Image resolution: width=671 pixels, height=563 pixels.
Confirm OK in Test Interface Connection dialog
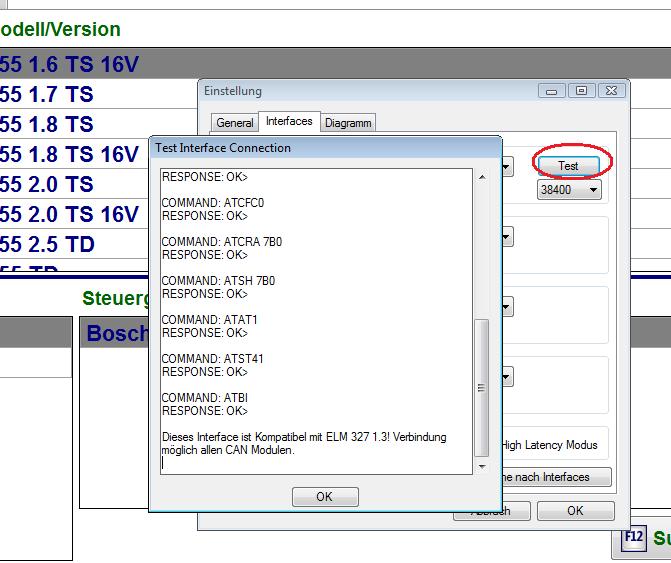[x=324, y=497]
